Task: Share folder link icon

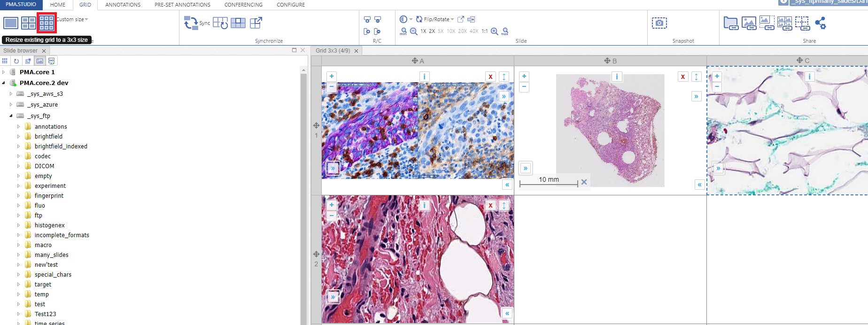Action: 730,23
